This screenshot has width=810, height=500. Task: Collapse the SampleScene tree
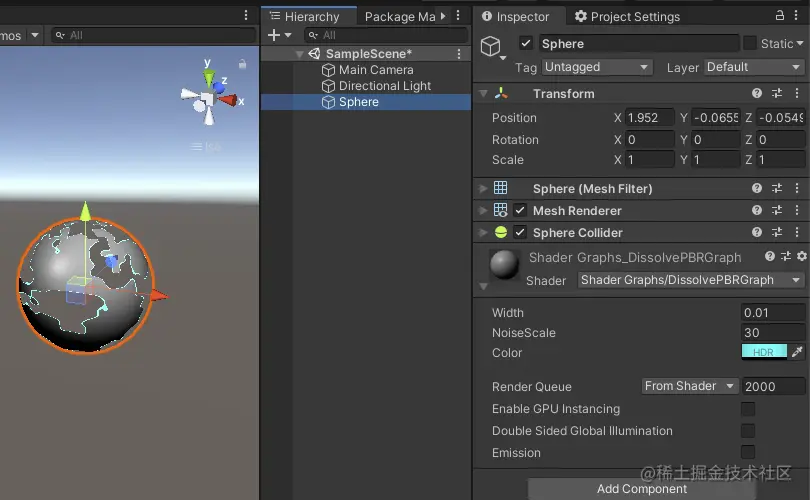coord(299,54)
